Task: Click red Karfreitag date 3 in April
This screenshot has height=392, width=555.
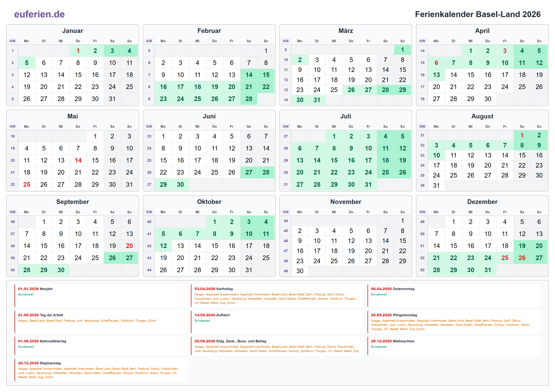Action: click(x=505, y=51)
